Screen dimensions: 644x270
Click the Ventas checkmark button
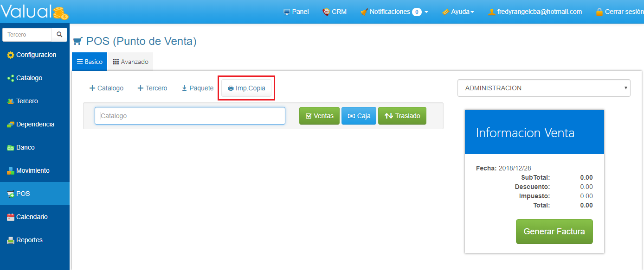click(x=319, y=116)
